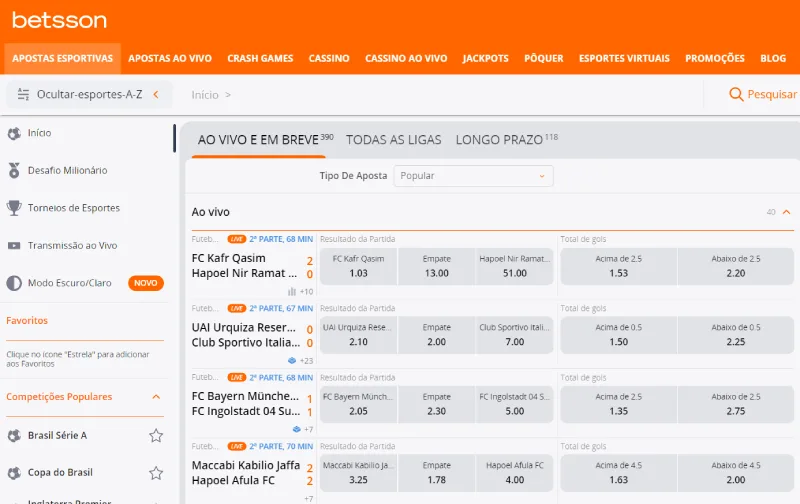Open Apostas Ao Vivo menu

coord(170,59)
